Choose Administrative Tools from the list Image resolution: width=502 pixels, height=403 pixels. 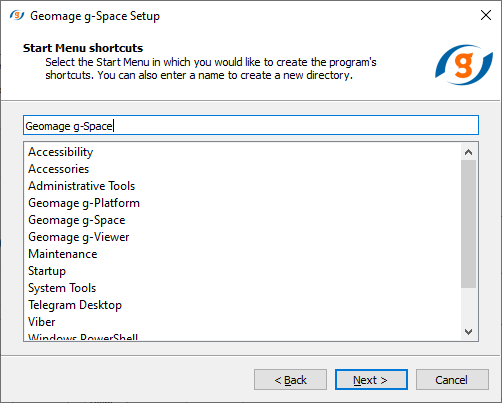(x=82, y=186)
